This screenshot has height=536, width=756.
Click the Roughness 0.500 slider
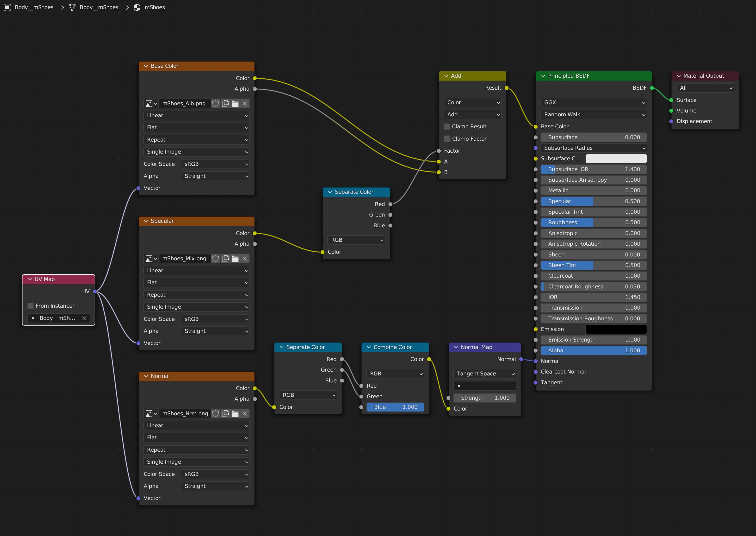click(x=594, y=223)
